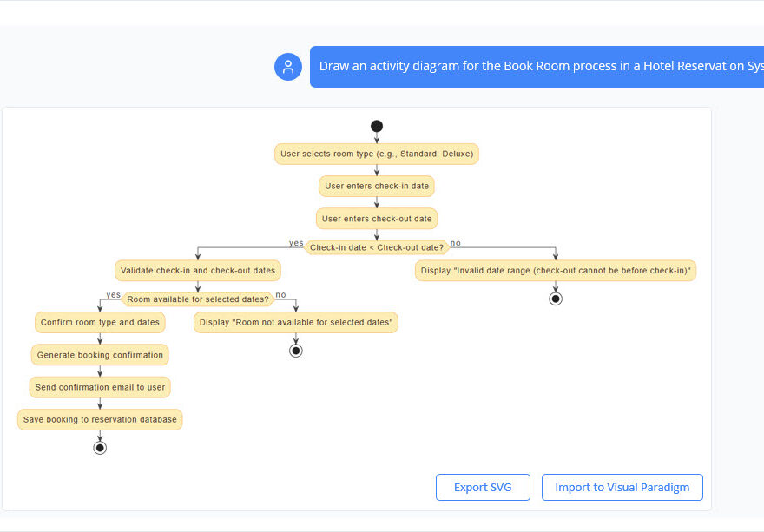
Task: Click the 'Generate booking confirmation' node
Action: [x=100, y=354]
